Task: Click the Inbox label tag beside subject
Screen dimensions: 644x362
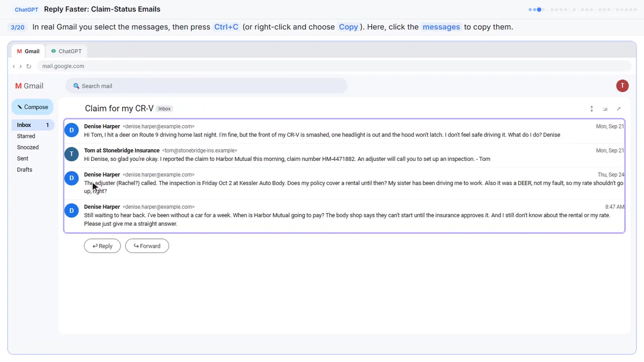Action: tap(165, 109)
